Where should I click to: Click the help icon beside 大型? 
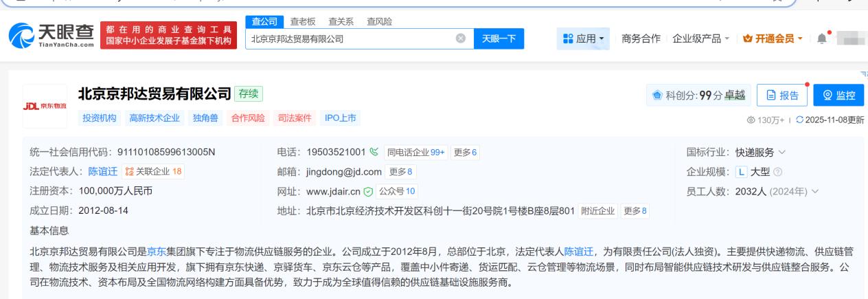(x=740, y=172)
